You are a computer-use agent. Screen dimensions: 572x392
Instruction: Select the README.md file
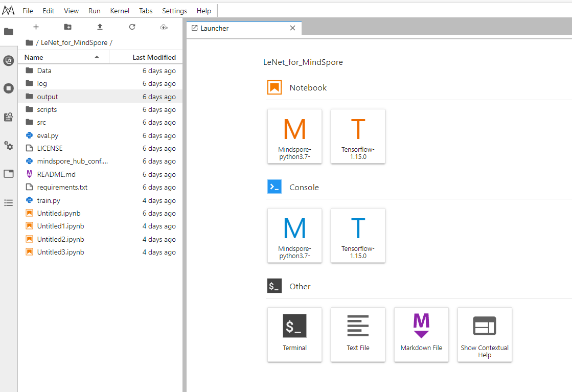(100, 174)
